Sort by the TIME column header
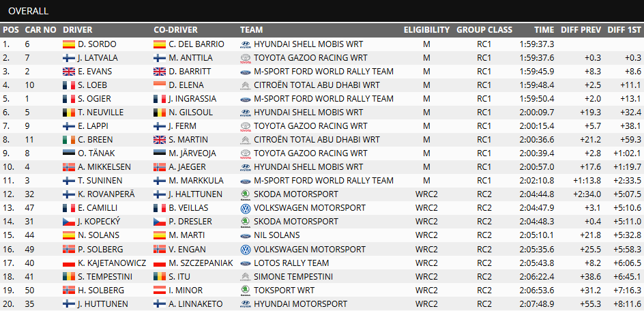The height and width of the screenshot is (311, 644). pos(544,30)
